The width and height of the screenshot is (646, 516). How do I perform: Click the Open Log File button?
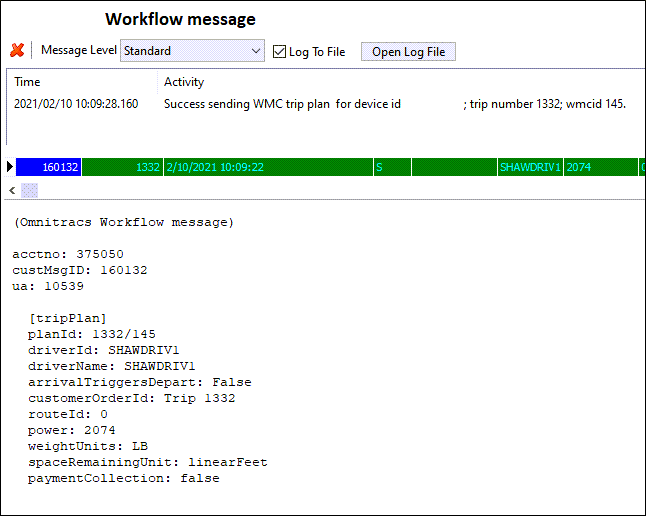408,52
